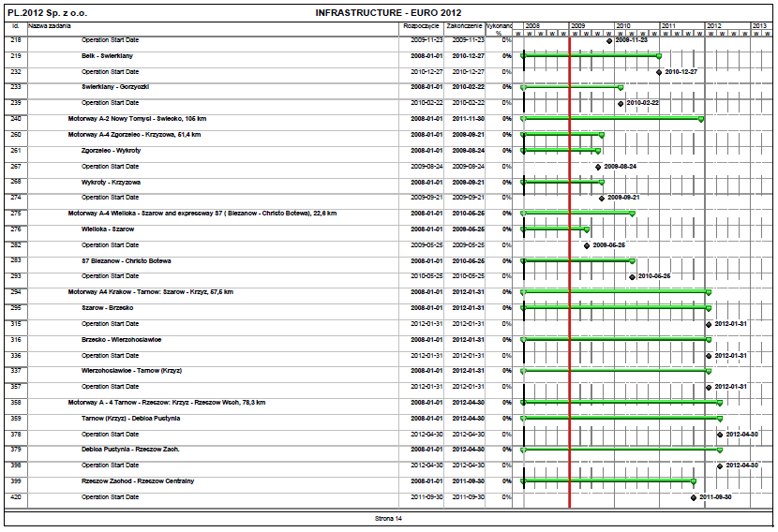Select the 2009-09-21 milestone diamond in row 274
Viewport: 778px width, 532px height.
602,199
